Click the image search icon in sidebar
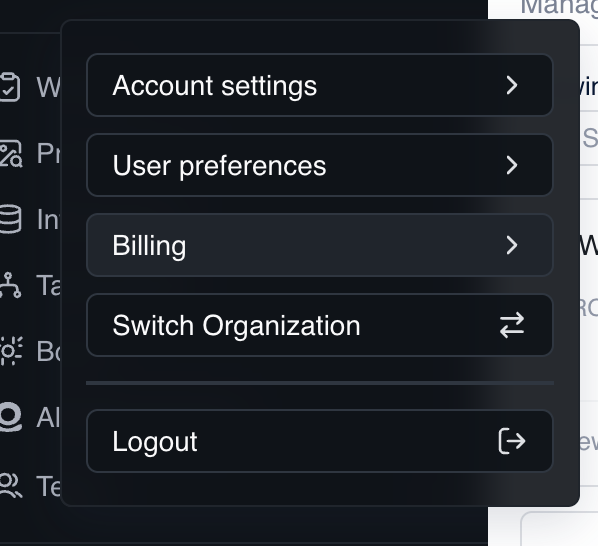598x546 pixels. [x=11, y=154]
